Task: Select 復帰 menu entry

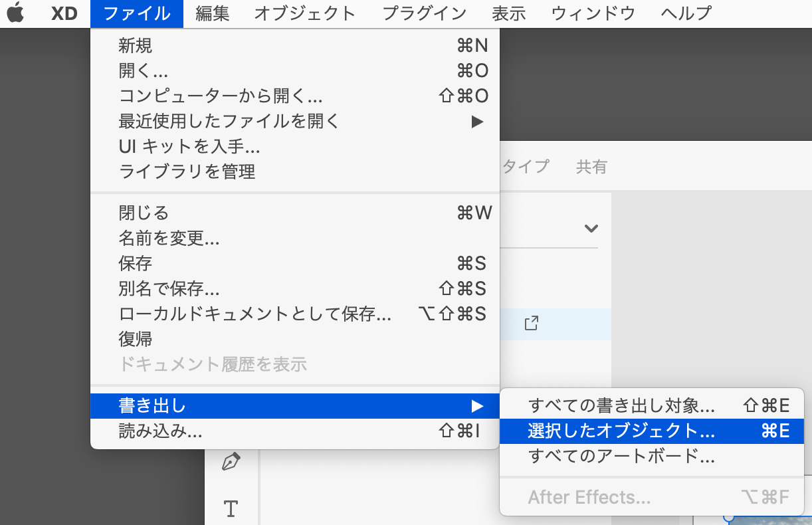Action: (x=294, y=339)
